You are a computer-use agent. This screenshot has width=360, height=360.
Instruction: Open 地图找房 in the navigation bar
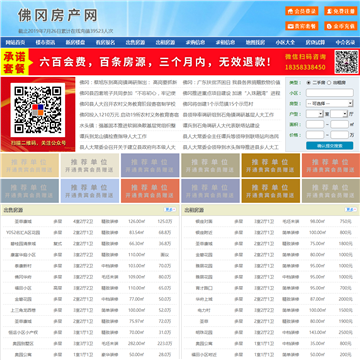tap(255, 42)
